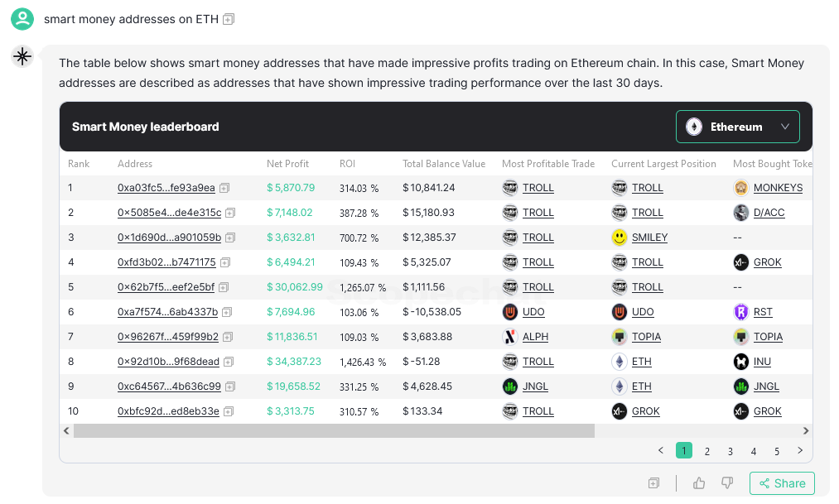This screenshot has height=504, width=839.
Task: Click the horizontal table scrollbar
Action: coord(334,431)
